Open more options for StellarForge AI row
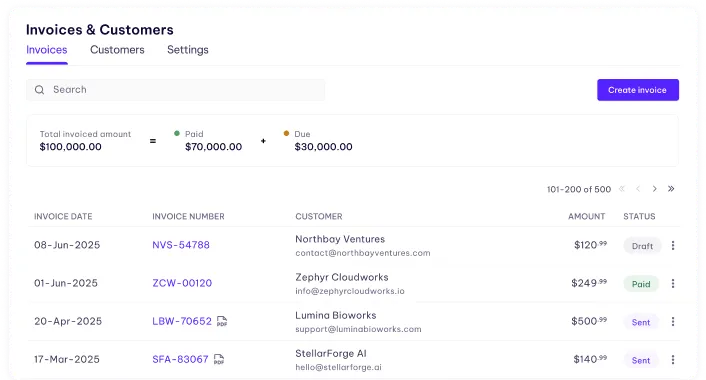Image resolution: width=706 pixels, height=380 pixels. pyautogui.click(x=673, y=359)
